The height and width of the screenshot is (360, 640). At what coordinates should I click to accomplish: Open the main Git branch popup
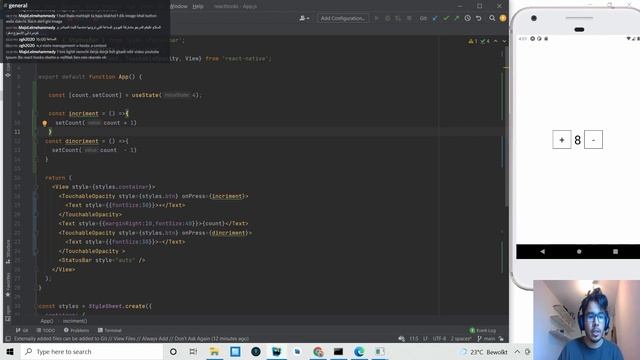486,339
